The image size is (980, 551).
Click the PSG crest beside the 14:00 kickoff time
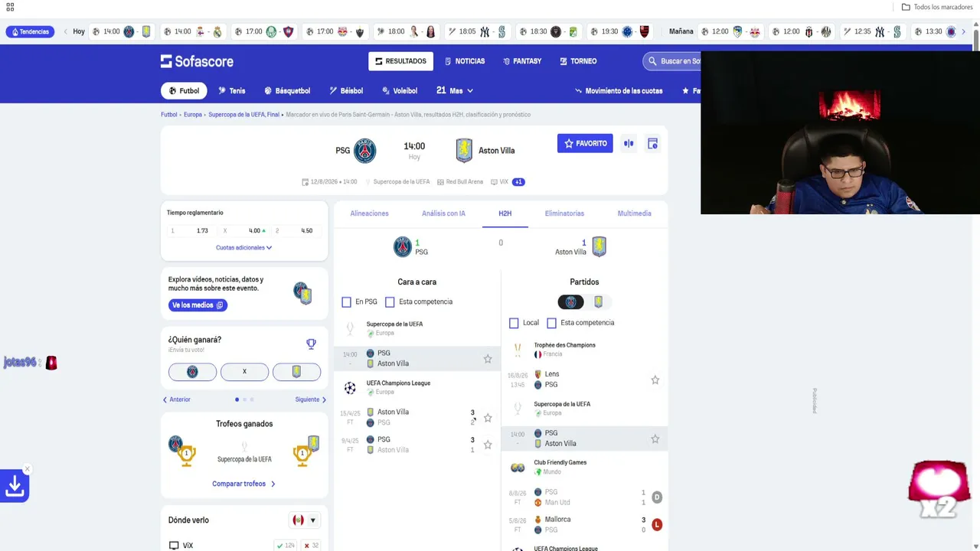click(364, 151)
